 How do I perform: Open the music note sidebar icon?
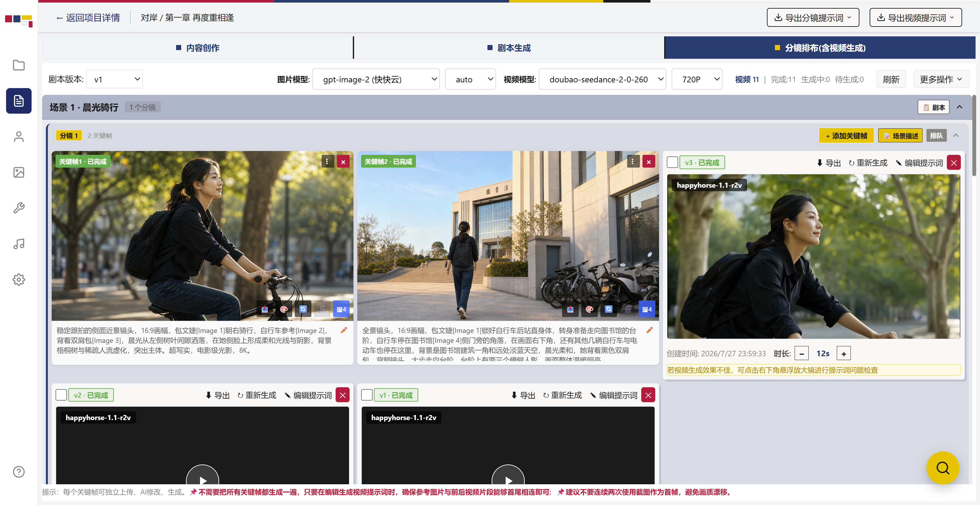tap(19, 244)
